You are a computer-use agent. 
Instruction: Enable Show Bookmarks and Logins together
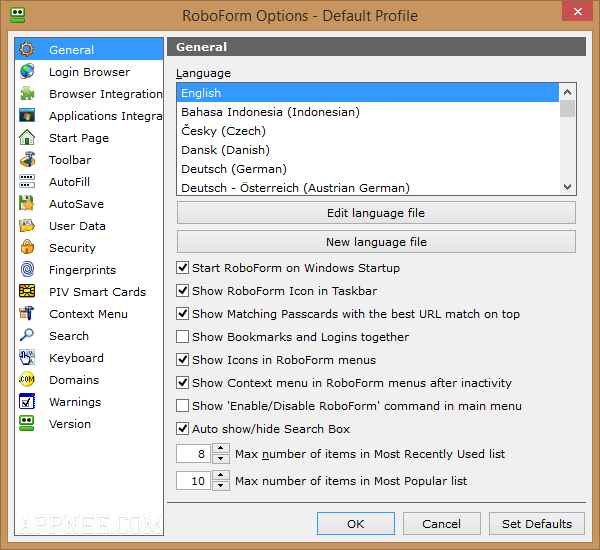[x=183, y=336]
